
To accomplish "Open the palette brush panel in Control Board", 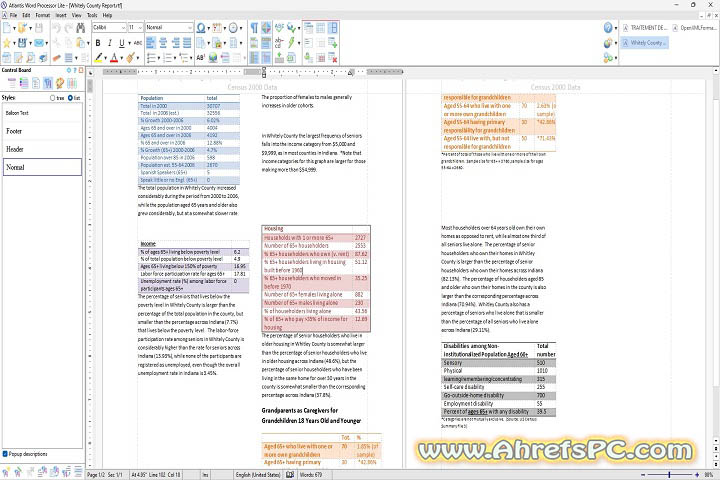I will click(x=60, y=84).
